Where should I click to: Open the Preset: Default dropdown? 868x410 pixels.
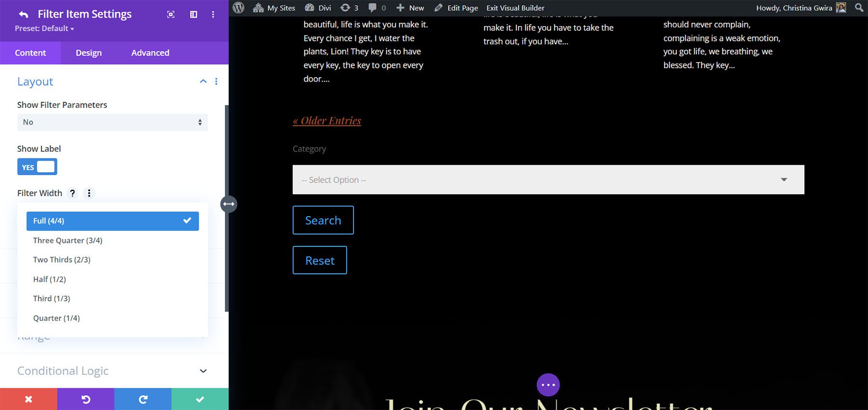coord(44,28)
